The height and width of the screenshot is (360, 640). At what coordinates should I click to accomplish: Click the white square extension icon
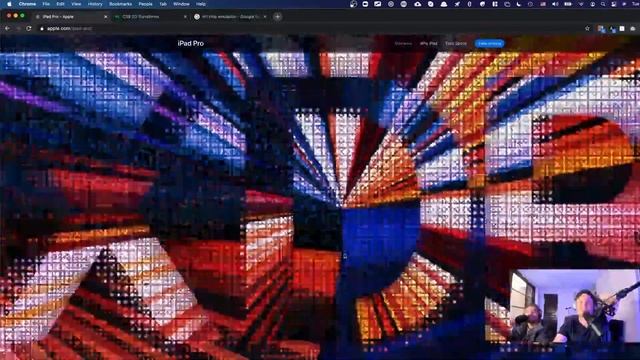[622, 29]
